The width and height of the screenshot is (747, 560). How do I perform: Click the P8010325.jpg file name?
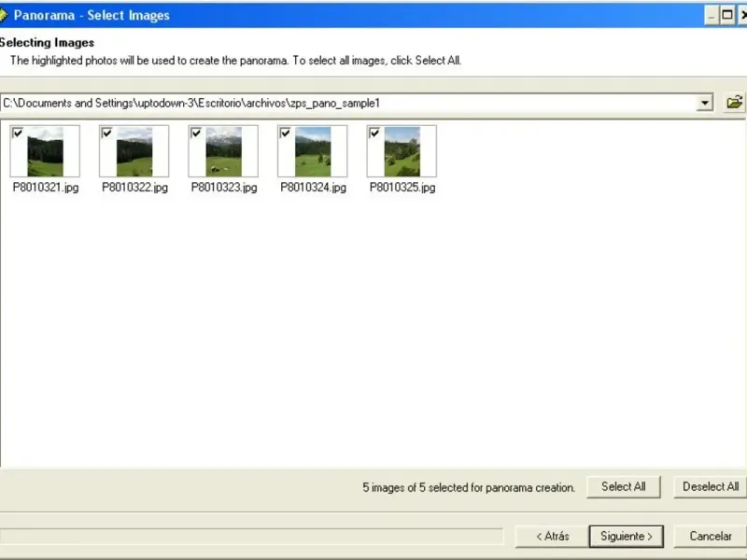[402, 188]
